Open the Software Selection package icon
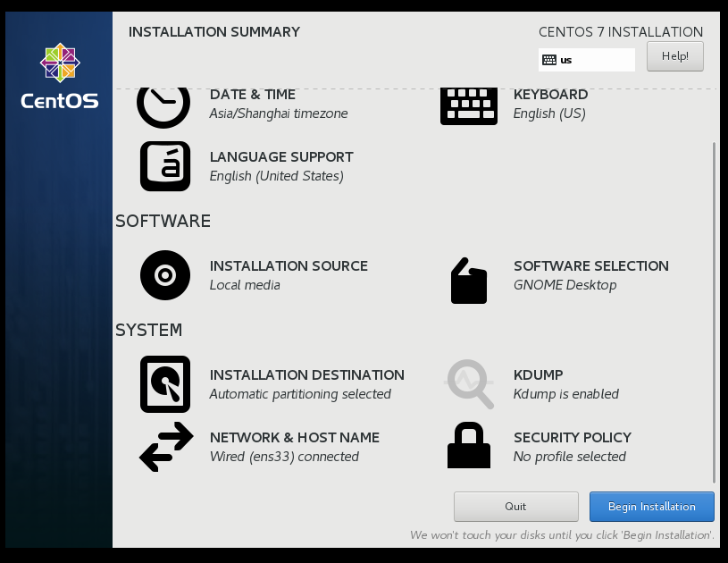 point(469,281)
